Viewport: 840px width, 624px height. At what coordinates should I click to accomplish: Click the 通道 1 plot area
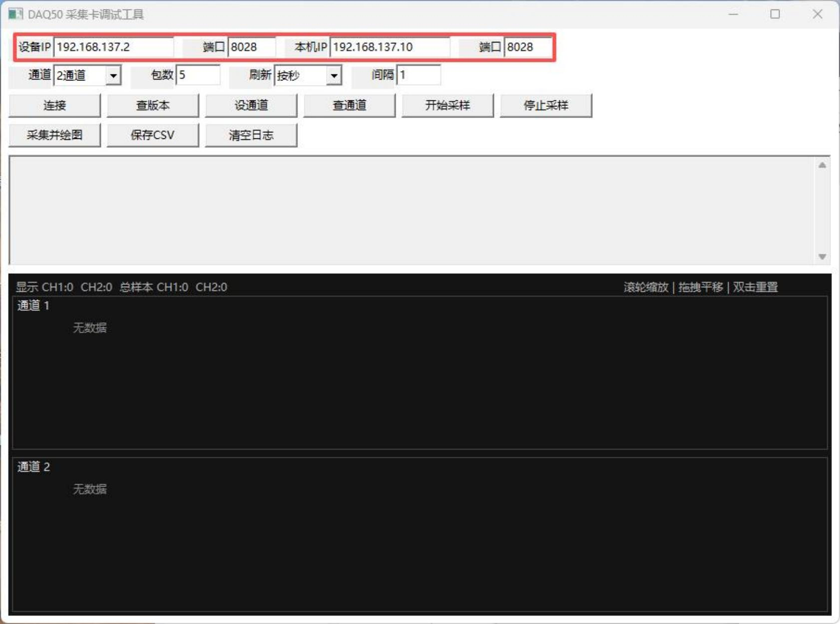pos(420,373)
